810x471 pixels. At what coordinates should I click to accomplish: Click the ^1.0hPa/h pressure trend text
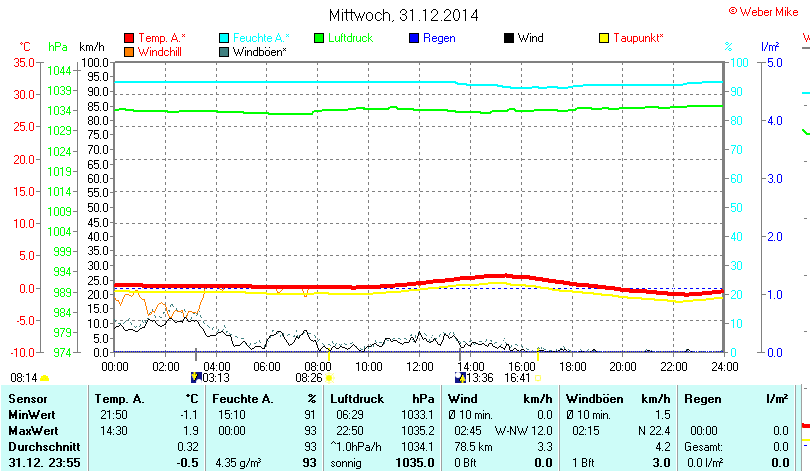tap(355, 447)
